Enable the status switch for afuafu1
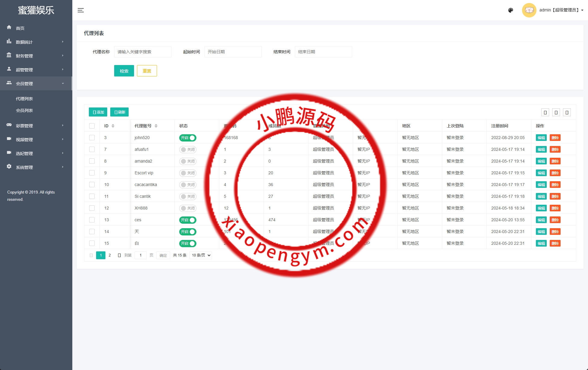 point(188,150)
